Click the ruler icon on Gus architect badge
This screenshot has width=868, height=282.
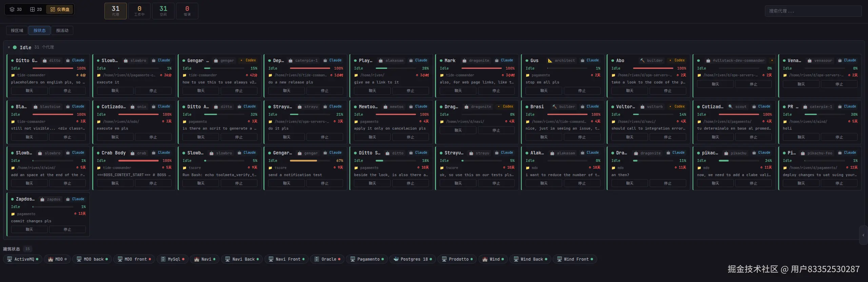pos(550,60)
